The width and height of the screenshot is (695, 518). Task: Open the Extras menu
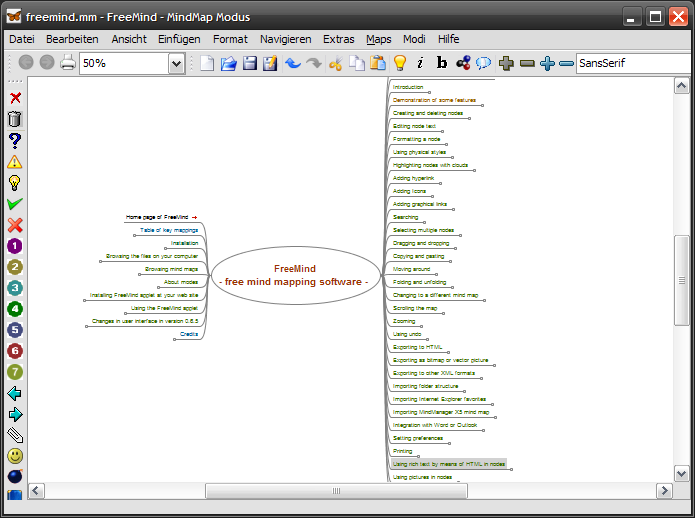click(x=338, y=39)
